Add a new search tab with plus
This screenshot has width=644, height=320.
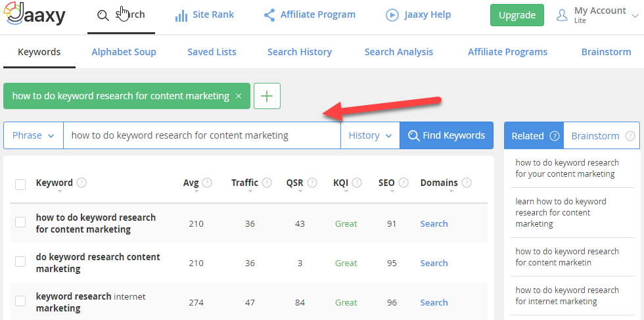click(267, 96)
